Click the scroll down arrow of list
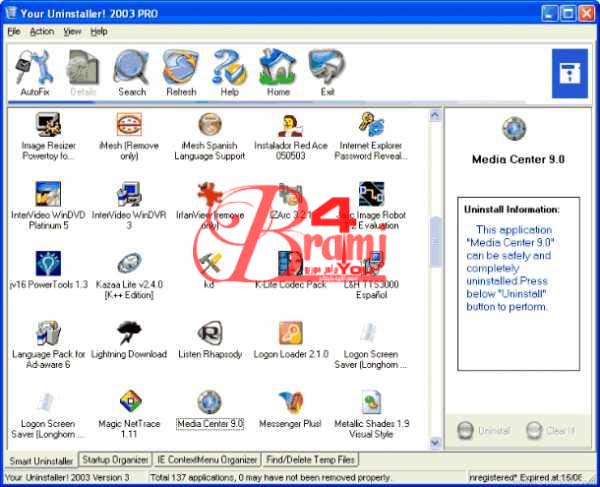600x487 pixels. [x=435, y=443]
